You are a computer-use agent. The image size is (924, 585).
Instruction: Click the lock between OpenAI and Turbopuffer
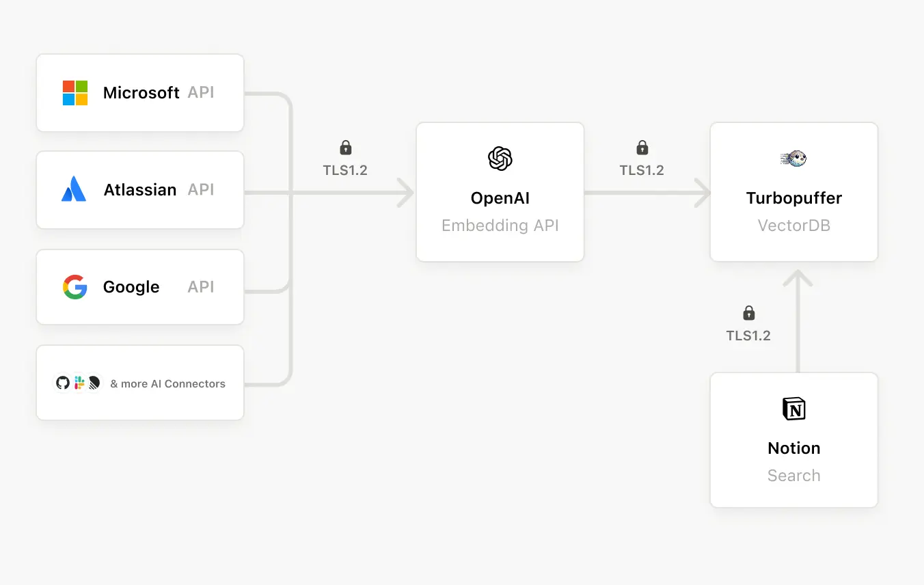click(x=642, y=147)
